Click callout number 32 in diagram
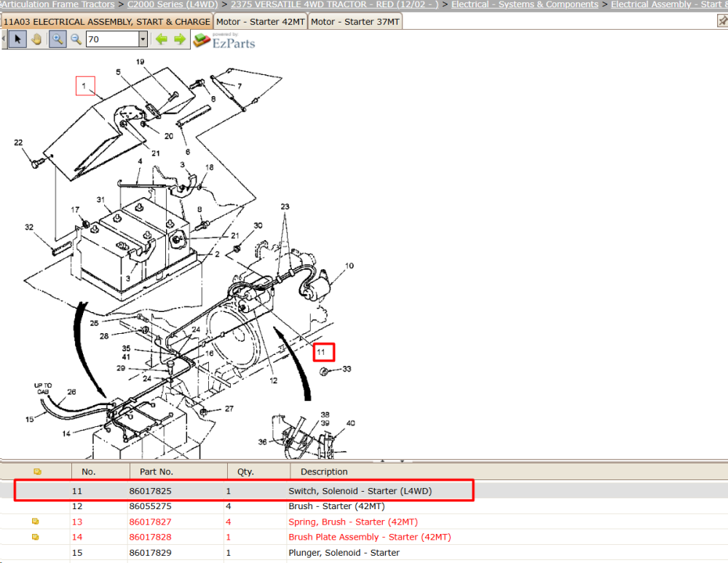This screenshot has height=563, width=728. [29, 227]
